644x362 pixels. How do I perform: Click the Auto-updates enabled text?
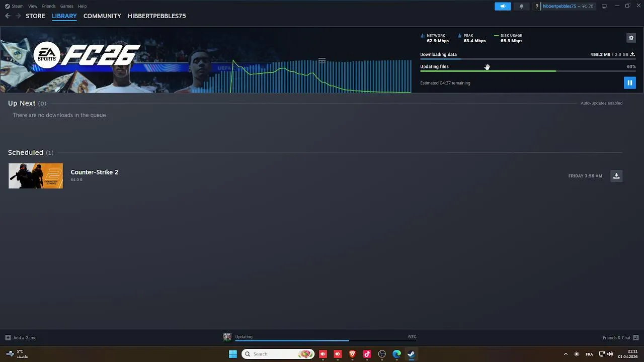[601, 103]
